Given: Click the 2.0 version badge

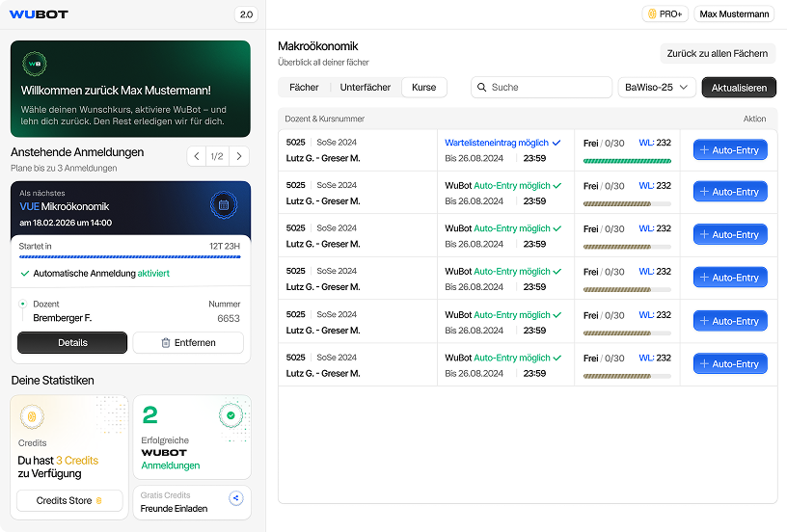Looking at the screenshot, I should pyautogui.click(x=246, y=14).
